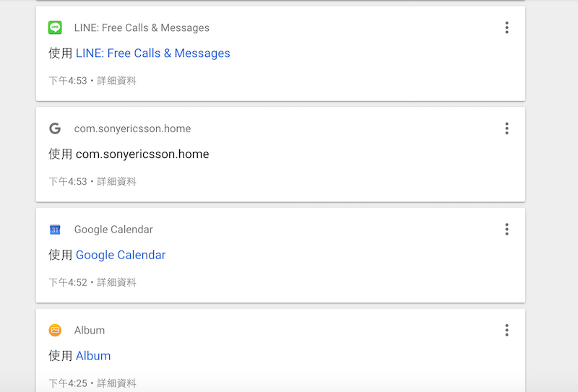Open three-dot menu on Album card

[x=507, y=330]
